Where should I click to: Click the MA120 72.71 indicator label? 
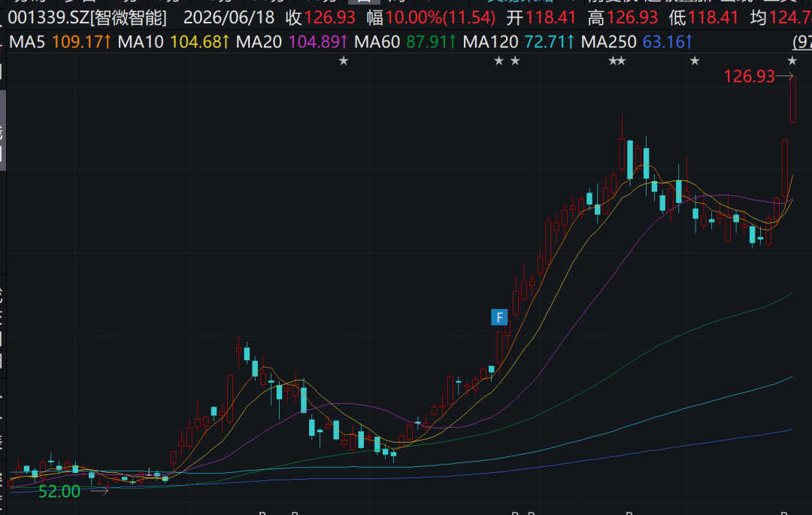(519, 42)
